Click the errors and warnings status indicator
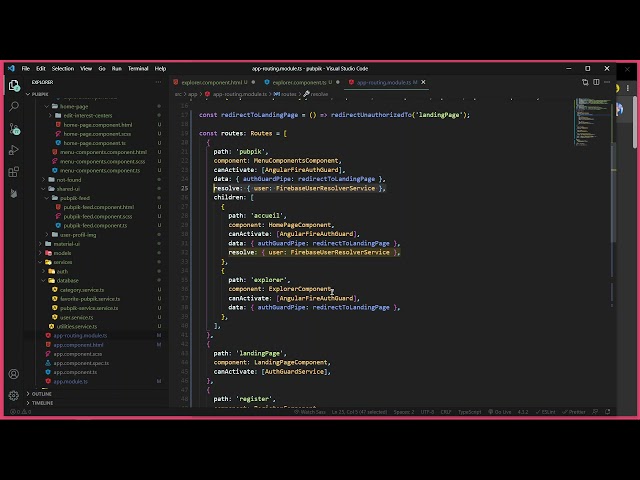640x480 pixels. (20, 412)
